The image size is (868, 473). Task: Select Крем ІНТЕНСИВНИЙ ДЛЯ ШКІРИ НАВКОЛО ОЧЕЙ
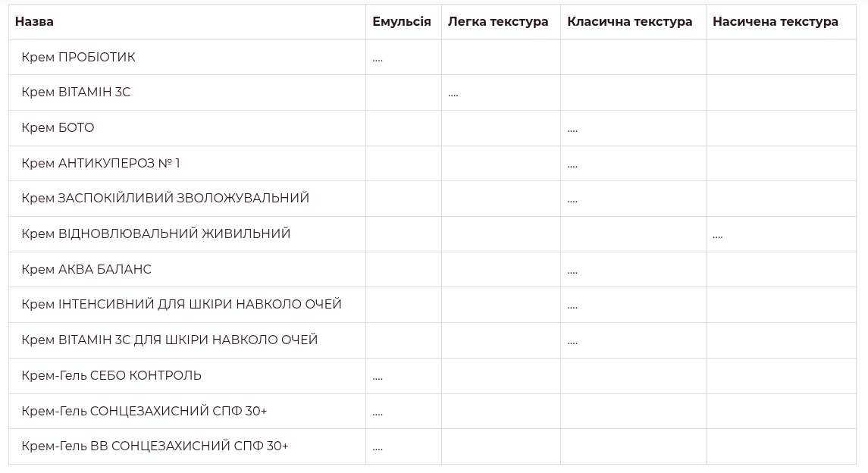point(181,304)
